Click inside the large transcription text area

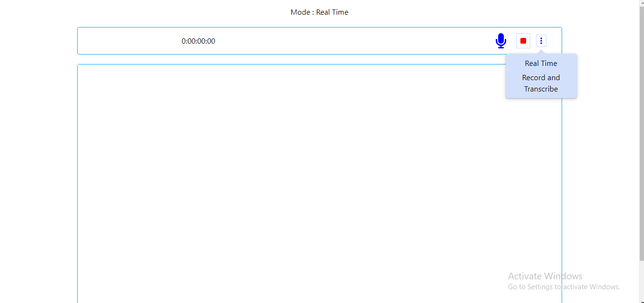tap(320, 184)
